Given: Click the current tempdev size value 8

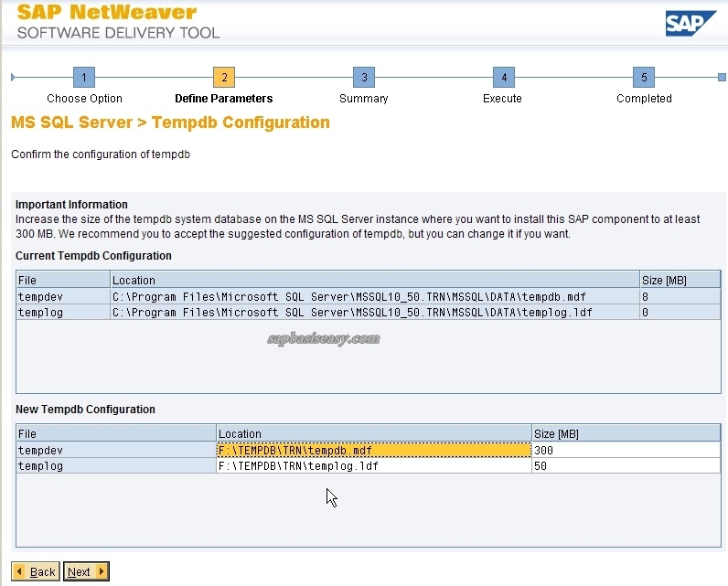Looking at the screenshot, I should (680, 296).
